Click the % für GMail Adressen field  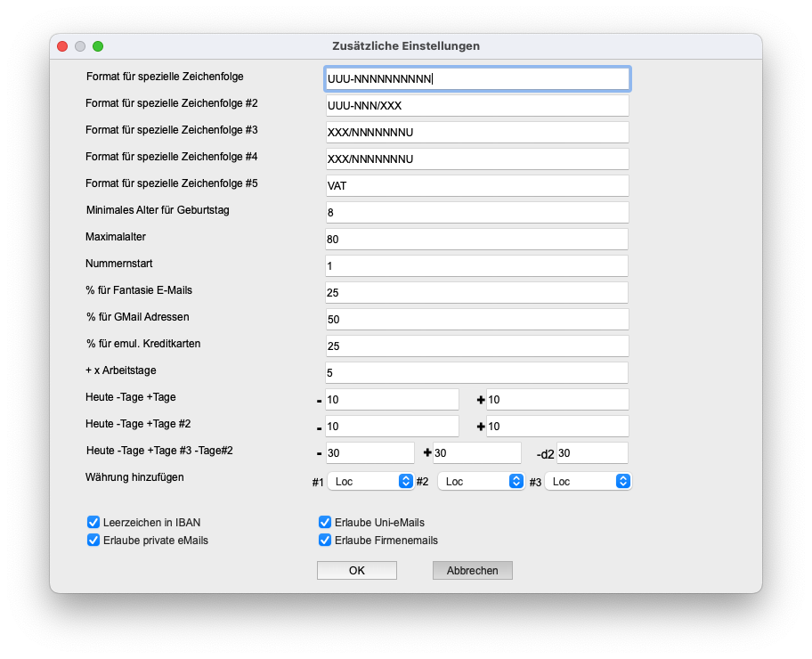[x=477, y=319]
